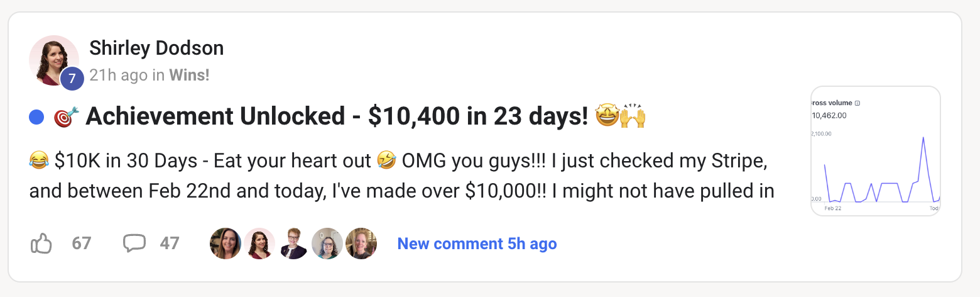Viewport: 980px width, 297px height.
Task: Click the fifth commenter avatar in the row
Action: click(x=361, y=244)
